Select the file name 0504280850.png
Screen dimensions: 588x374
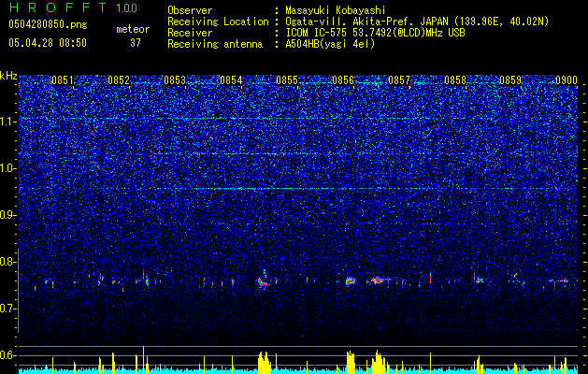pyautogui.click(x=48, y=25)
